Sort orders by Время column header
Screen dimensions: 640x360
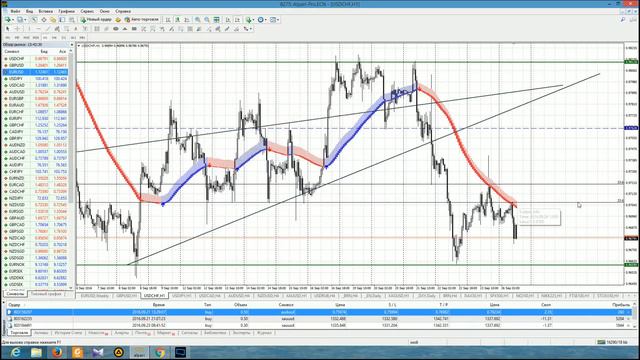tap(158, 305)
